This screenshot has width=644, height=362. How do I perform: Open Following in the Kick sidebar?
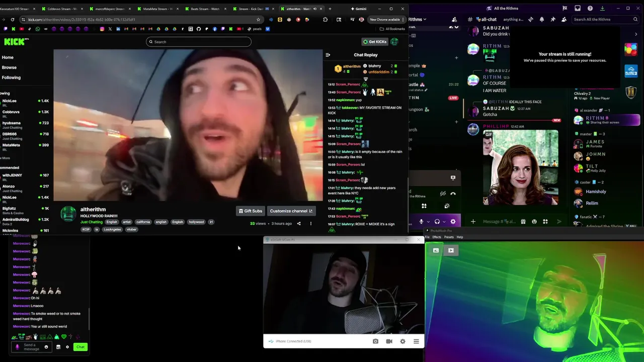point(11,77)
